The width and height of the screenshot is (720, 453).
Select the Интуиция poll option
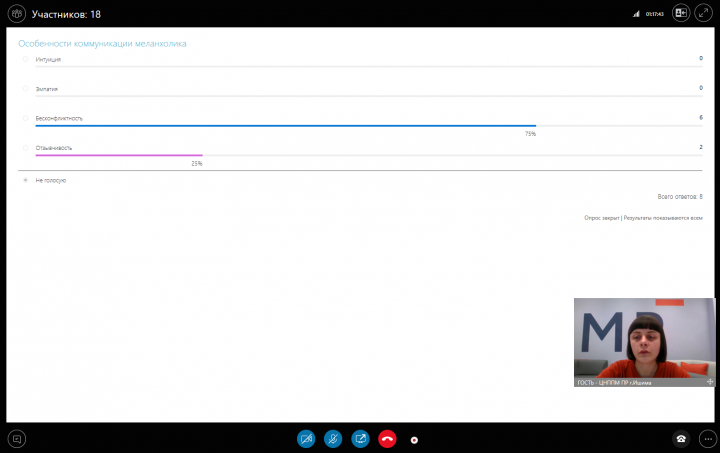click(x=26, y=59)
